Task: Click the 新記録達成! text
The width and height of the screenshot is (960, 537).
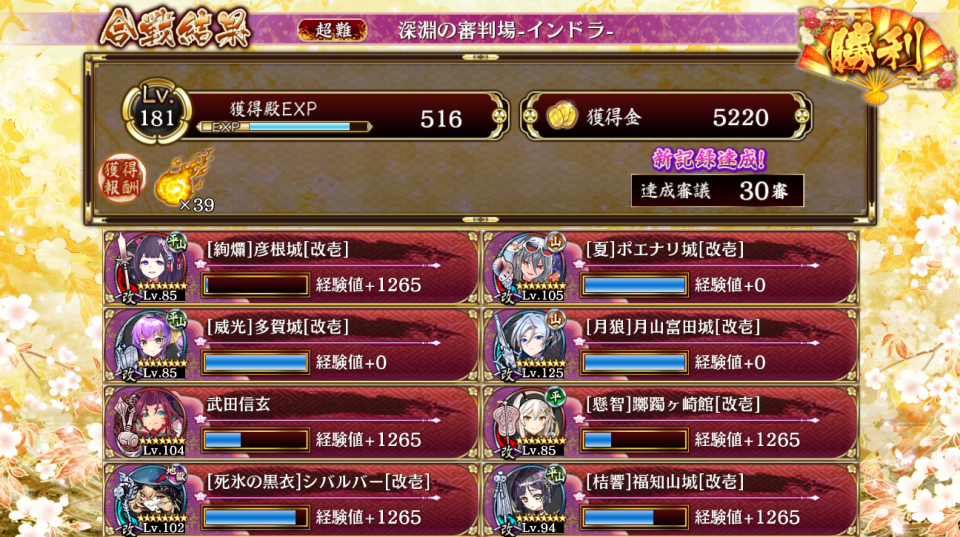Action: tap(709, 159)
